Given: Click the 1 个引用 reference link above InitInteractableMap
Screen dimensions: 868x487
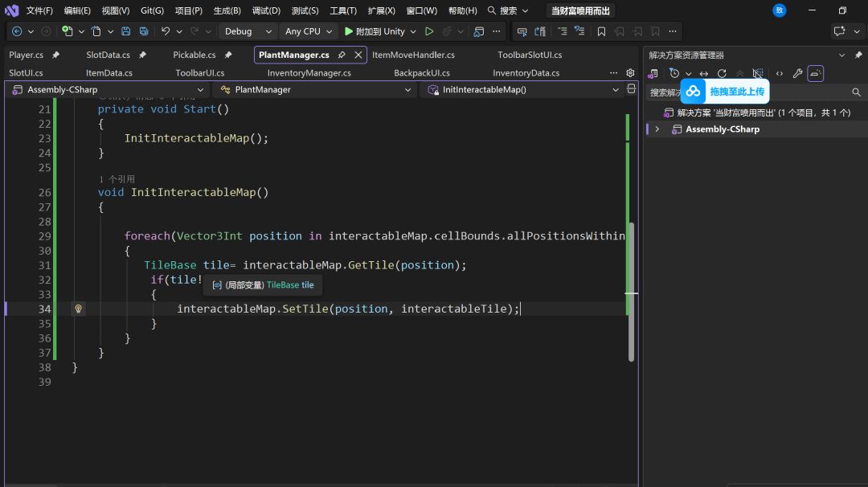Looking at the screenshot, I should 117,179.
